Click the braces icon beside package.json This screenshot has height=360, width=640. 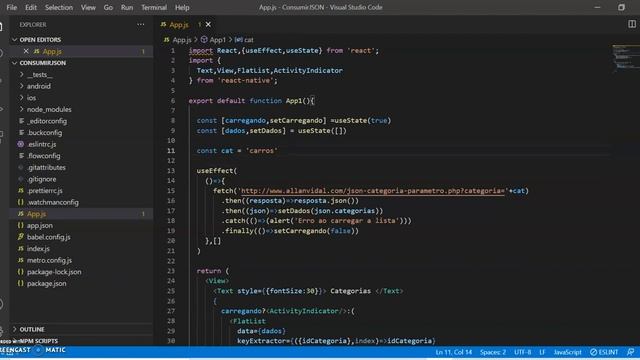point(21,284)
